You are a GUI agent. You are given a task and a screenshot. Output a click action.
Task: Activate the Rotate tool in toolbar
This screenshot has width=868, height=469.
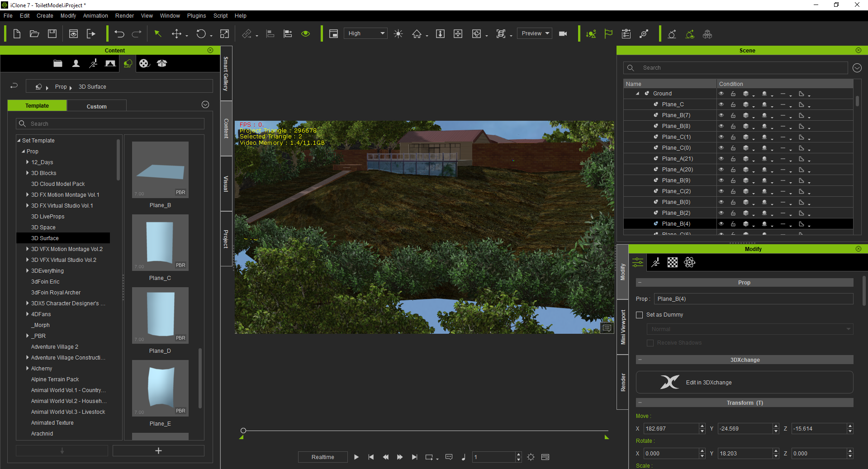[201, 34]
